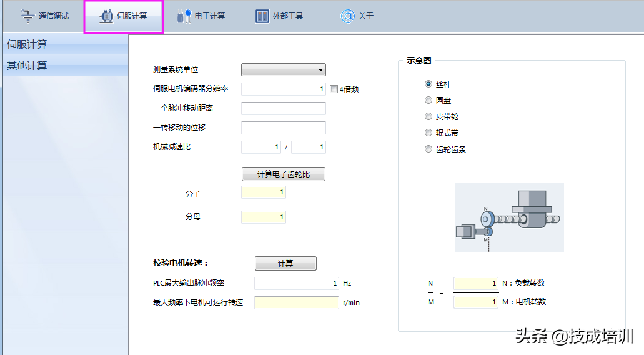Open the 测量系统单位 dropdown
644x355 pixels.
(x=283, y=70)
